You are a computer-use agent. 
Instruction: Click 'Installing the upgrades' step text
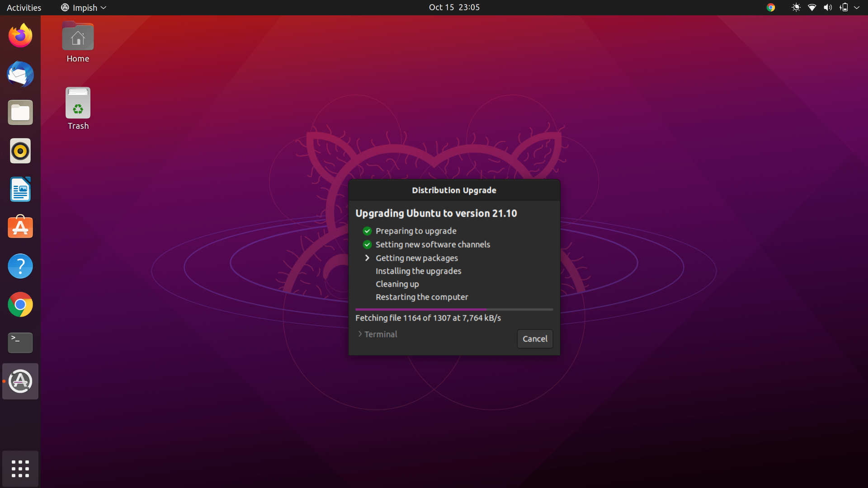click(418, 271)
